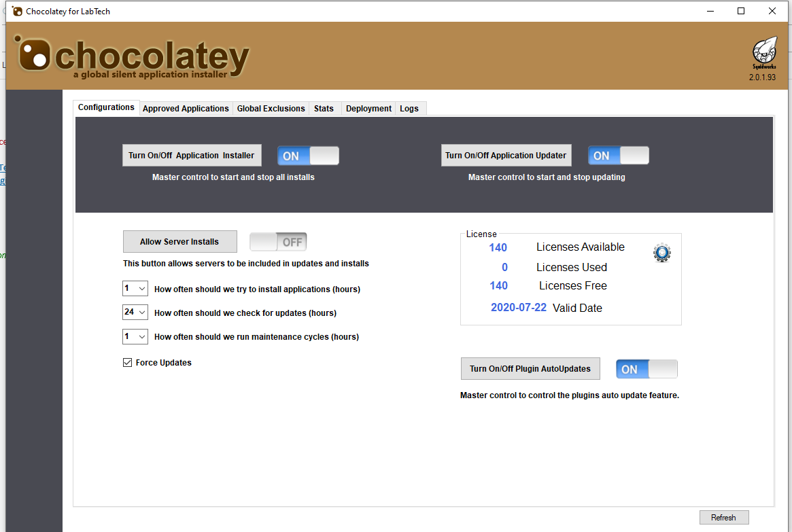Click the Squidworks logo icon

click(x=765, y=50)
